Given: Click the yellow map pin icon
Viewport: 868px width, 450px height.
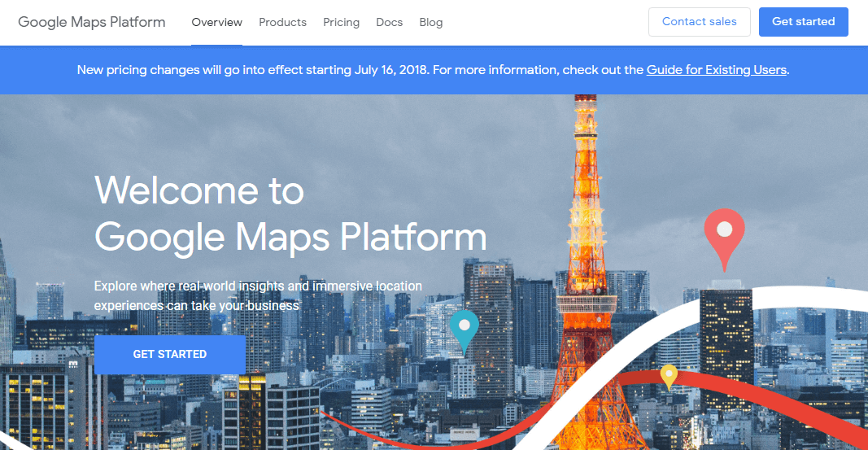Looking at the screenshot, I should [x=669, y=378].
